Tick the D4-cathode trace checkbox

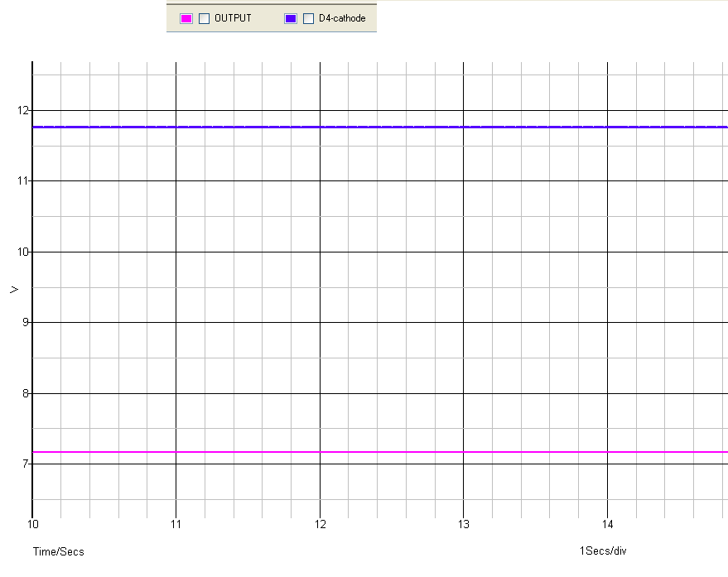coord(308,18)
